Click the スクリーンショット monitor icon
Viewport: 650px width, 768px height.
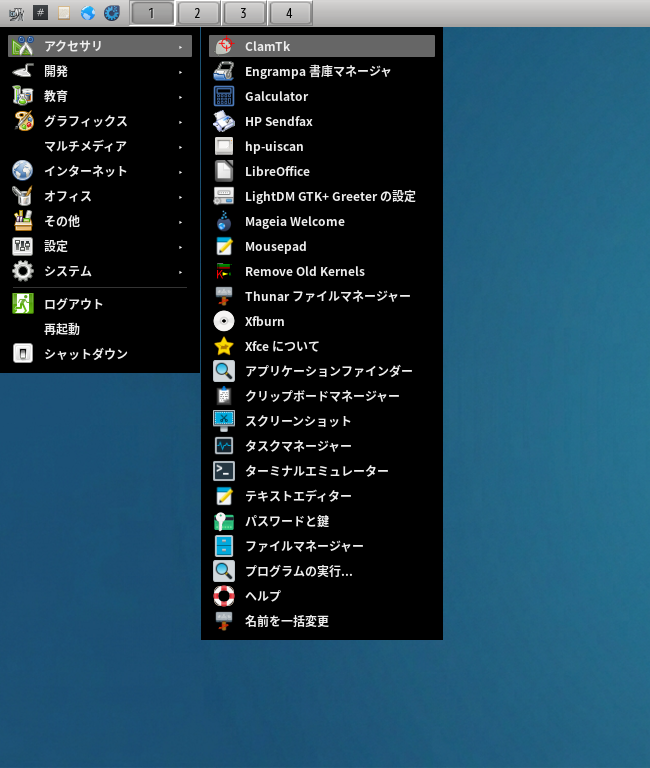coord(224,421)
